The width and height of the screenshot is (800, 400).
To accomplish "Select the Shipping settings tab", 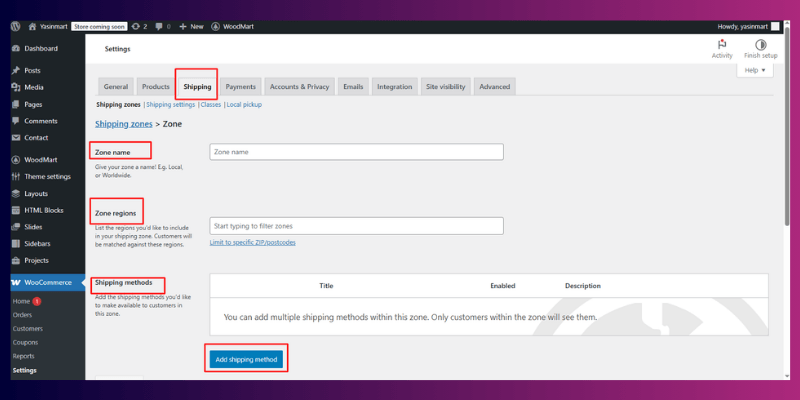I will 197,87.
